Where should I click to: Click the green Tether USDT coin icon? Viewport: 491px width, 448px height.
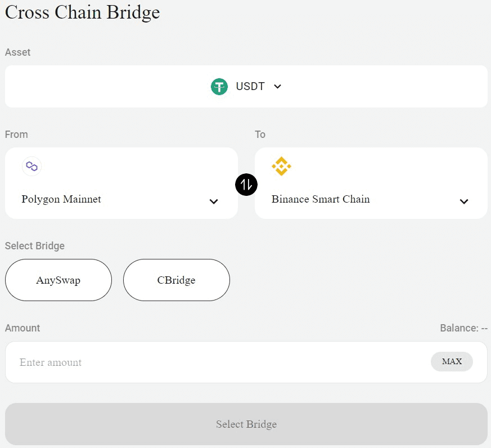(x=219, y=87)
